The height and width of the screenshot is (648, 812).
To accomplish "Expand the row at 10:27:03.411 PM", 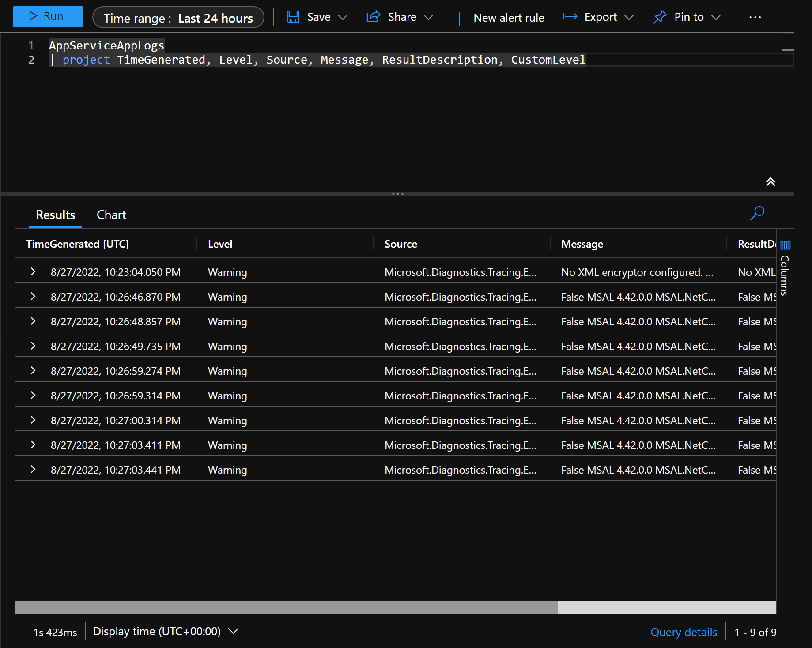I will (x=33, y=445).
